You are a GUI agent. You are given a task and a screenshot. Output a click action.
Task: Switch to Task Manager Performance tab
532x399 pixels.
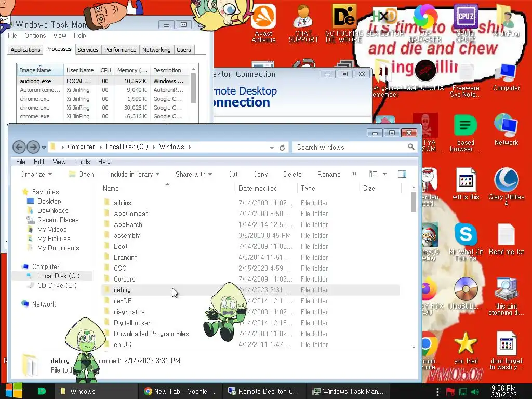point(120,50)
